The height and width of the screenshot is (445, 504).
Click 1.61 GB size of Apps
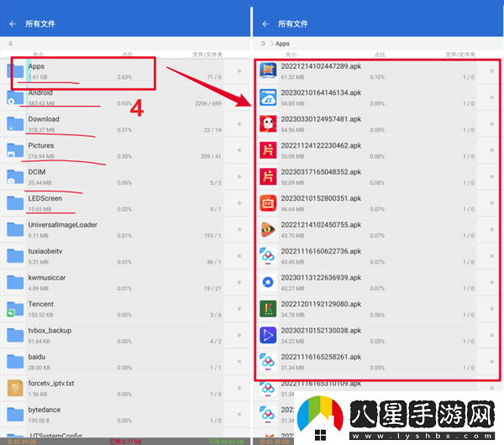click(38, 77)
